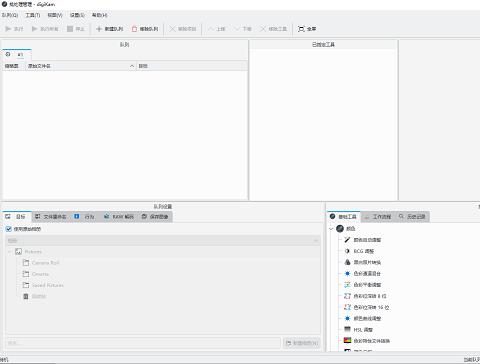Click the Full Screen toolbar icon
The image size is (480, 364).
(x=301, y=29)
